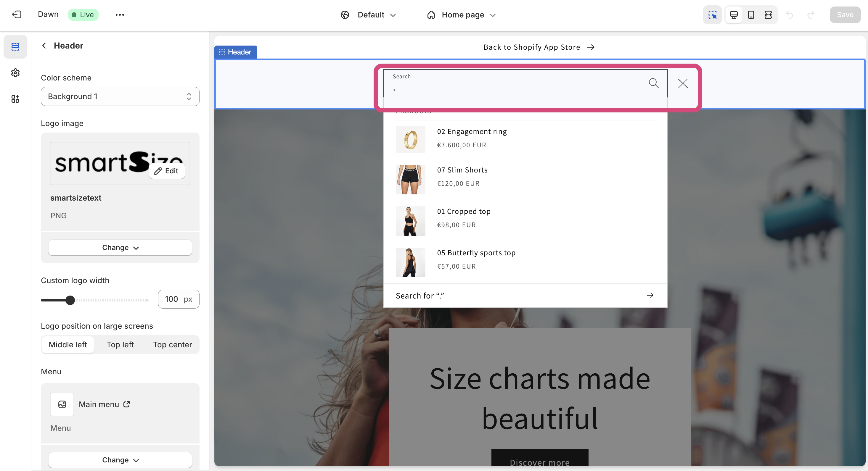Click the redo arrow

pyautogui.click(x=811, y=15)
